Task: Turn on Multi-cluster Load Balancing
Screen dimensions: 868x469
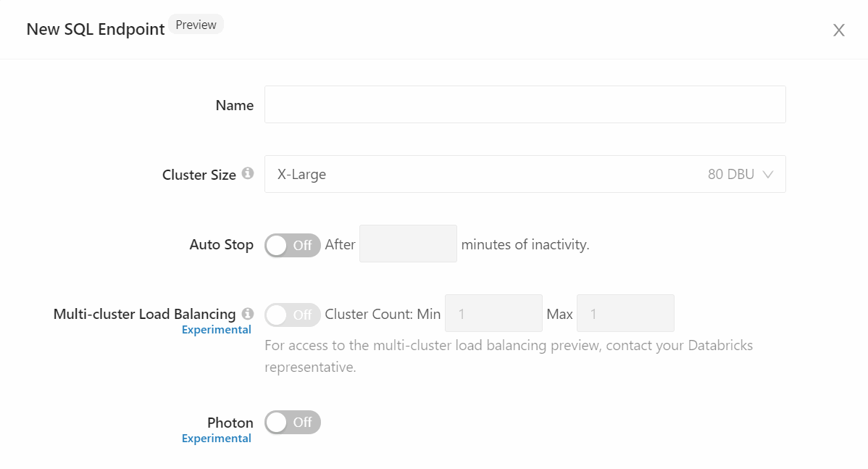Action: (x=293, y=315)
